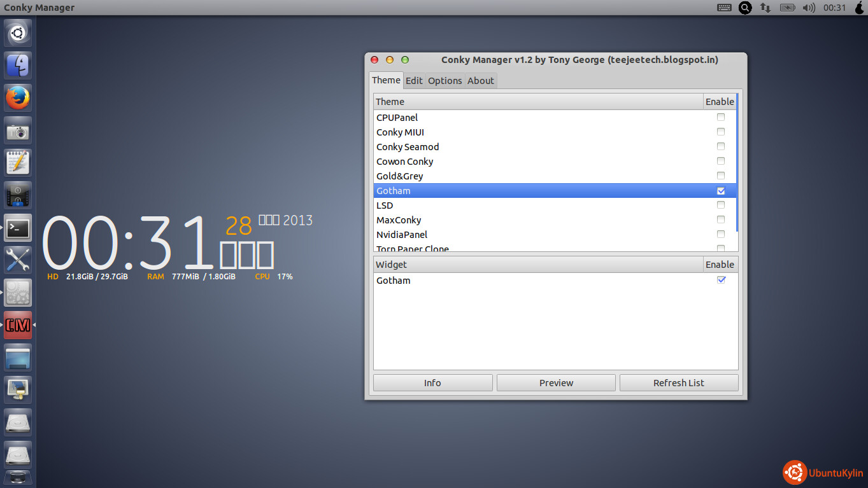Image resolution: width=868 pixels, height=488 pixels.
Task: Open the About tab
Action: [x=480, y=81]
